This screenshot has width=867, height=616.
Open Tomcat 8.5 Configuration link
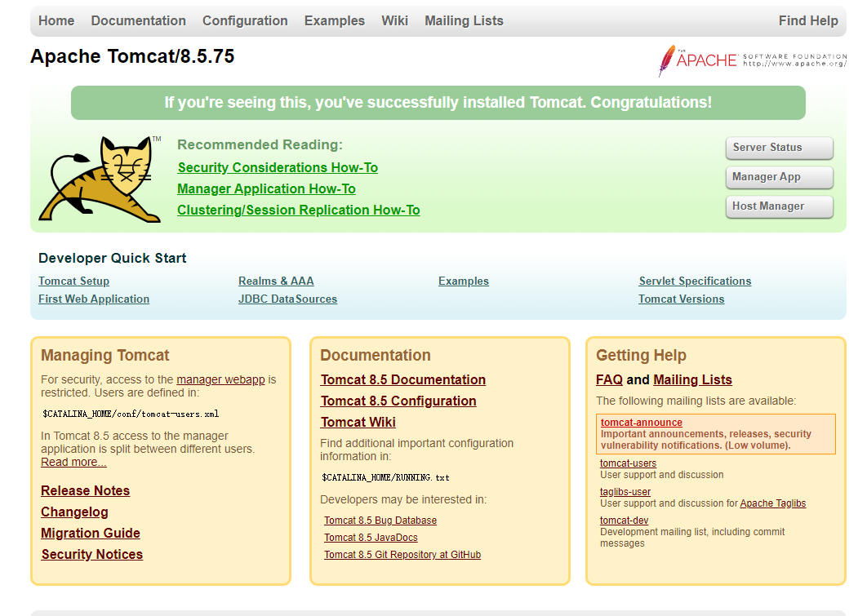point(398,401)
